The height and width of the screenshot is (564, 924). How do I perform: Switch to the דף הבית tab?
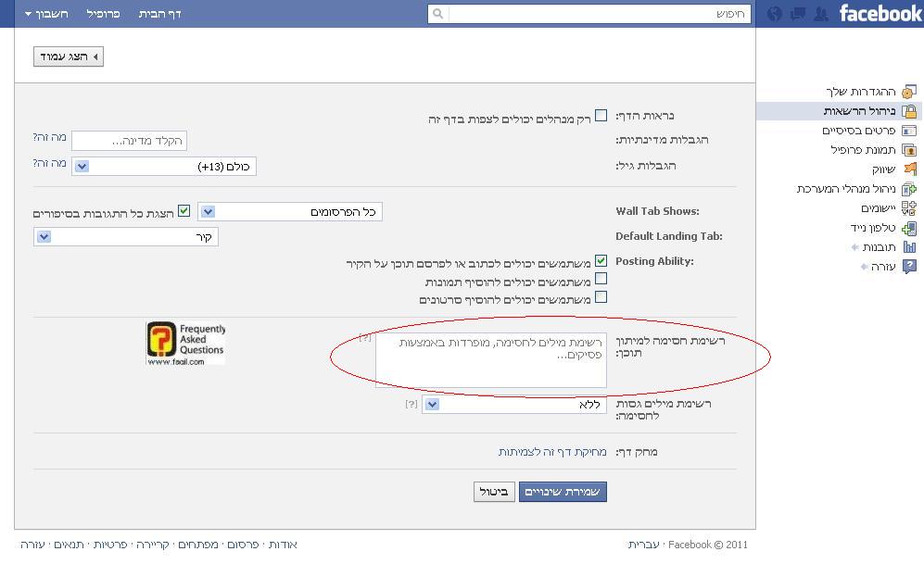click(x=159, y=14)
